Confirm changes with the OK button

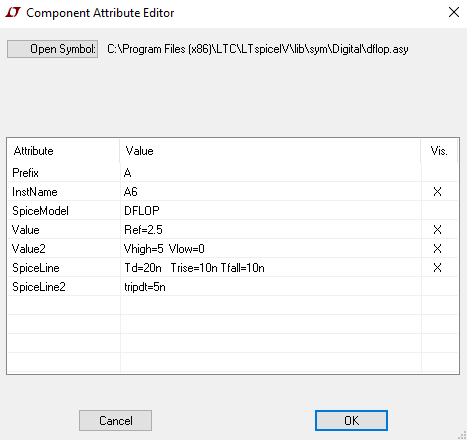click(x=351, y=421)
